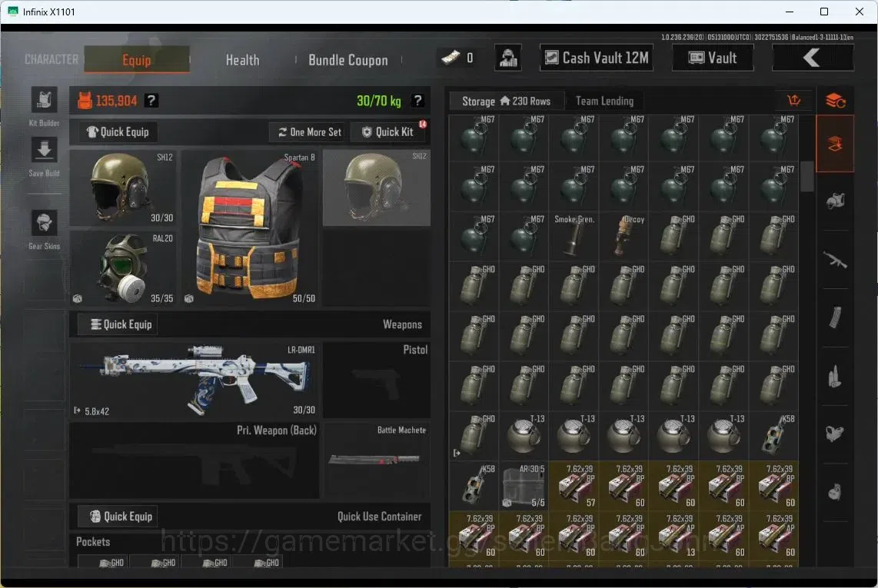Select the Storage 230 Rows tab
Screen dimensions: 878x588
(x=507, y=101)
